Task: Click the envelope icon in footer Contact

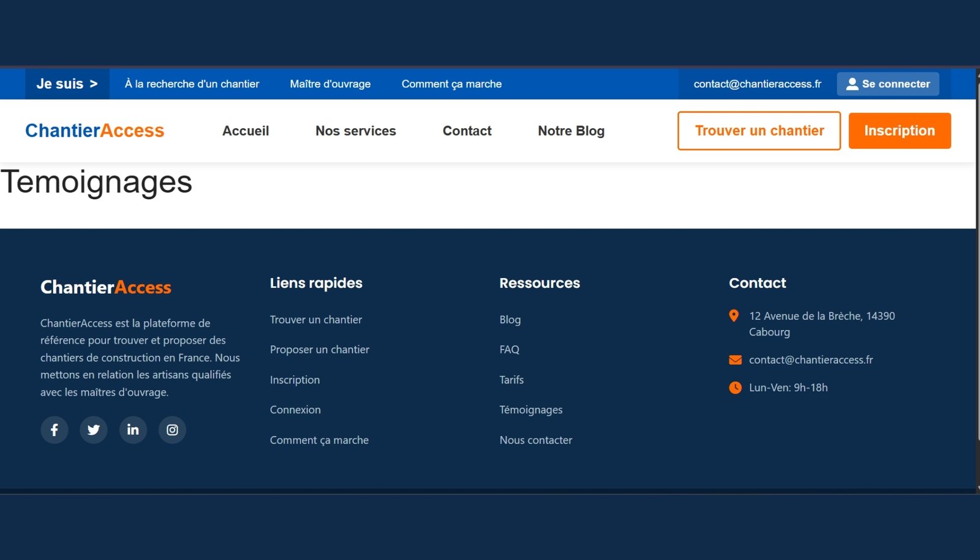Action: coord(735,360)
